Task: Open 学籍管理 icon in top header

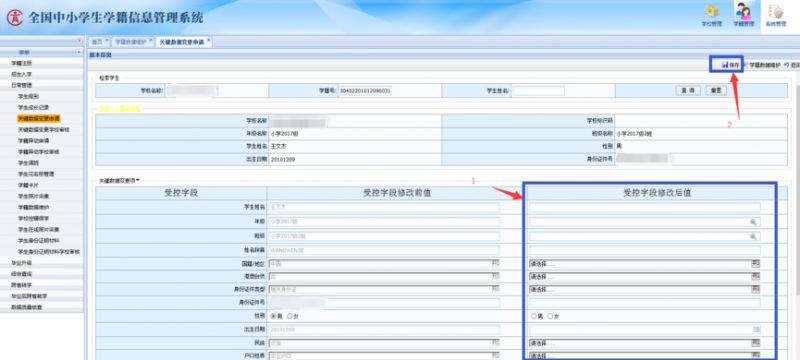Action: tap(743, 15)
